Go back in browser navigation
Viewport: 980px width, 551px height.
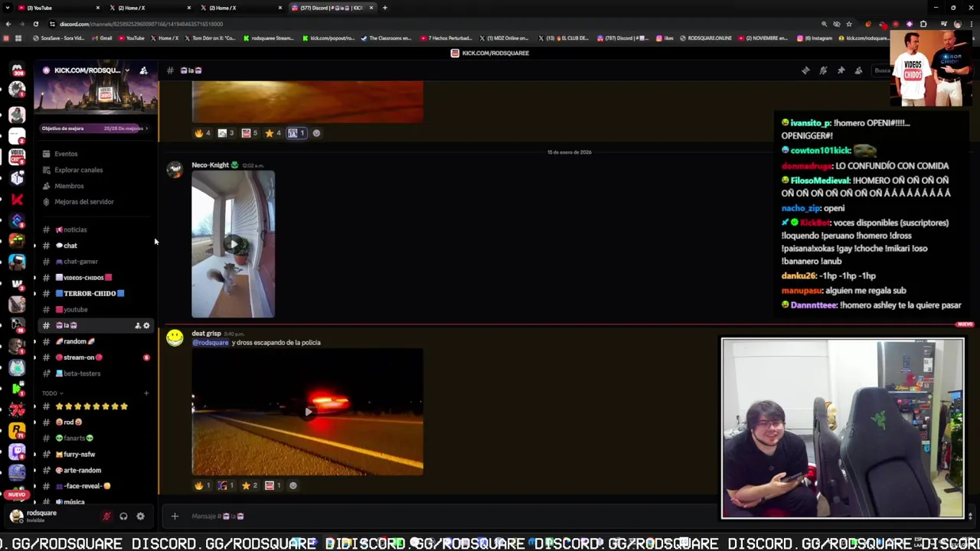(x=8, y=24)
